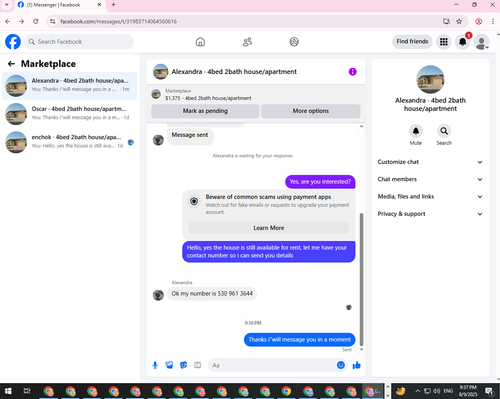Open Alexandra conversation in the list
The height and width of the screenshot is (399, 500).
pyautogui.click(x=70, y=85)
